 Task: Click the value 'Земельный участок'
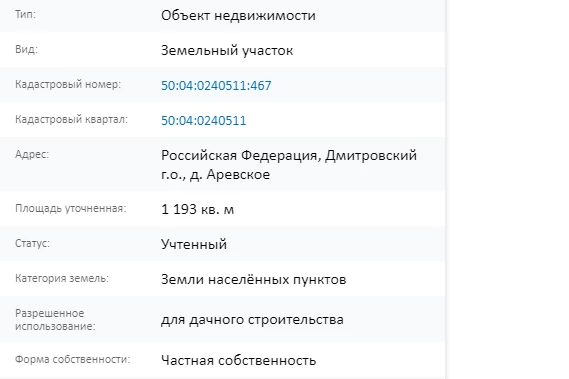click(x=227, y=50)
